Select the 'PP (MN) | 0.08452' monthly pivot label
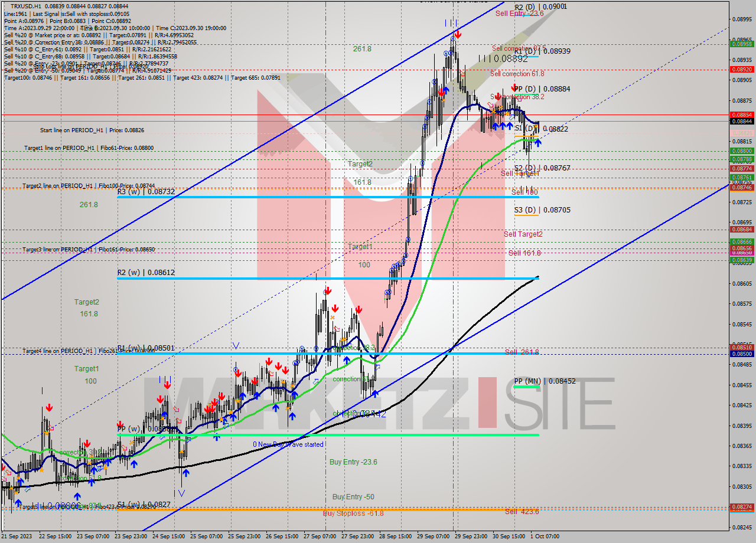The height and width of the screenshot is (543, 756). tap(545, 381)
